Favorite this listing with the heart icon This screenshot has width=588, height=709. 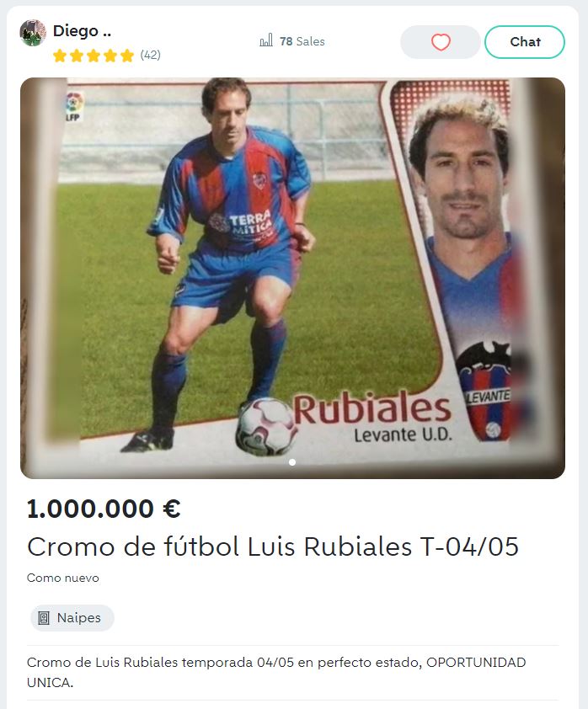point(440,42)
